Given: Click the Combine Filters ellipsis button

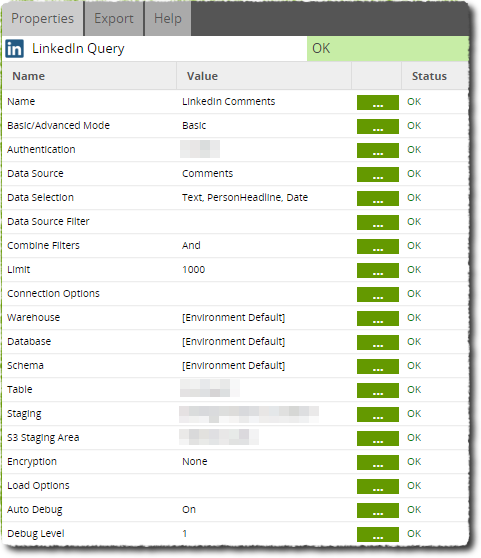Looking at the screenshot, I should point(378,246).
